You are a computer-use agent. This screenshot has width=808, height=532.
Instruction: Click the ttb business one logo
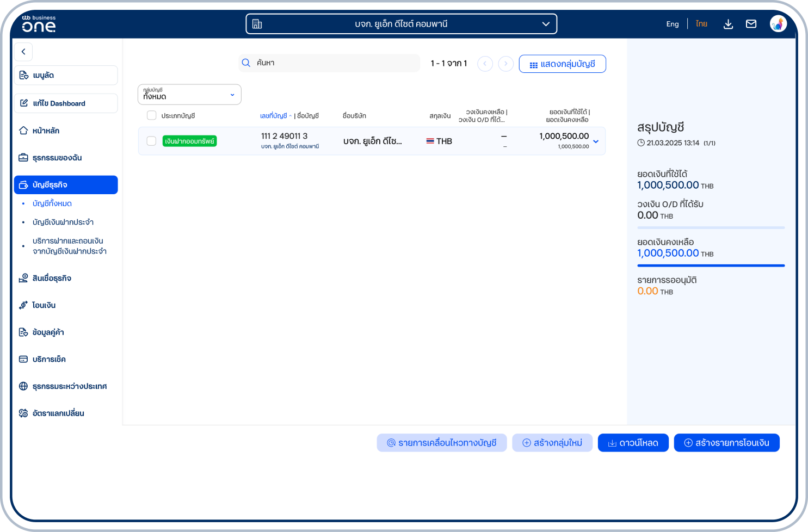pyautogui.click(x=39, y=24)
